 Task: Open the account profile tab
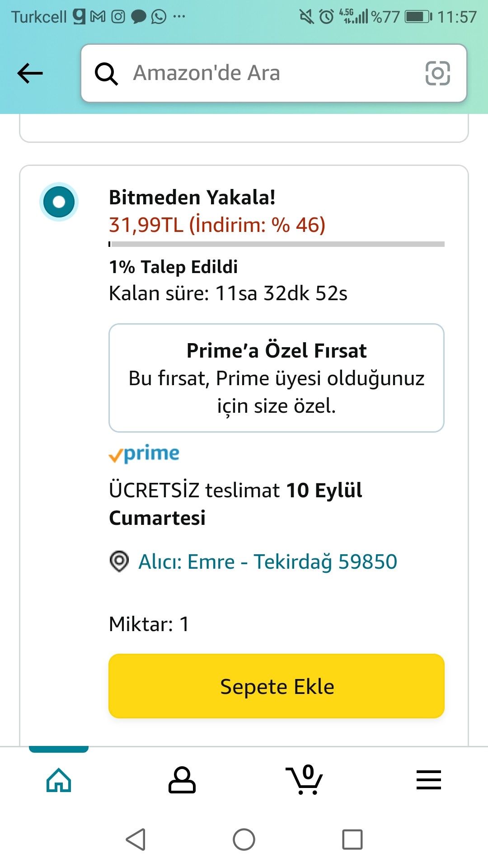click(x=182, y=780)
